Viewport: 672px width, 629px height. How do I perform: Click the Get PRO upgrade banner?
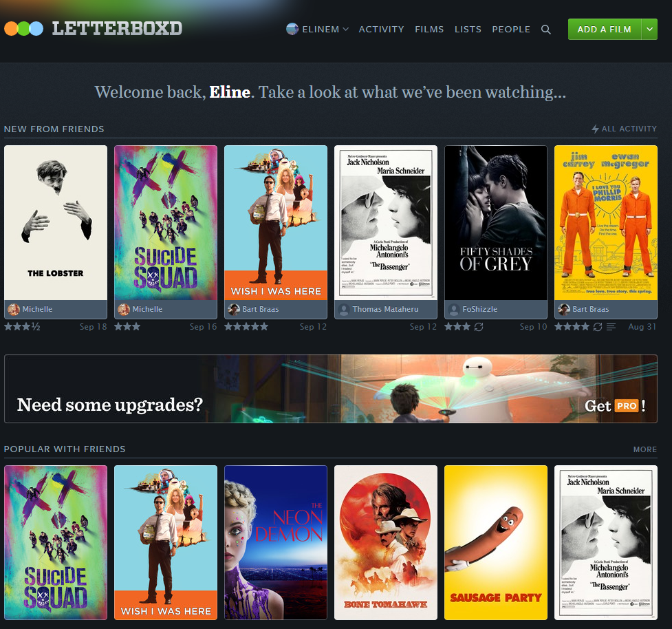coord(330,389)
